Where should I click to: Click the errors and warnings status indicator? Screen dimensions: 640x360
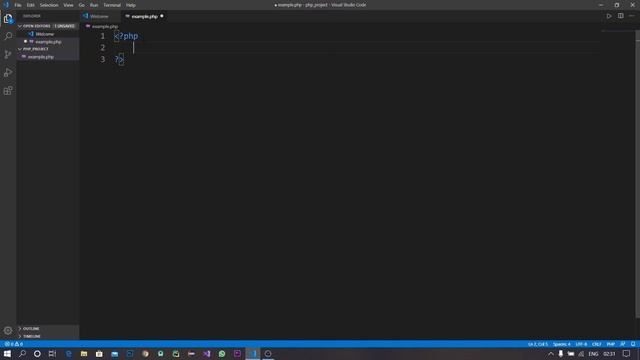point(14,344)
